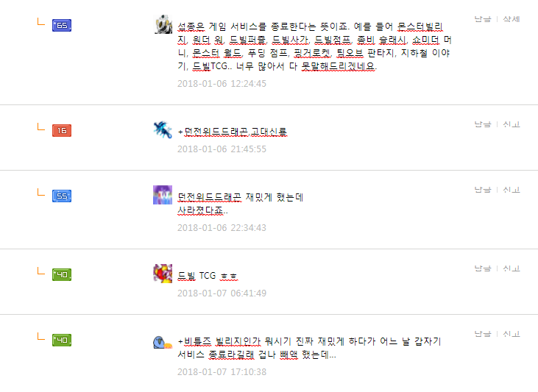This screenshot has height=392, width=538.
Task: Report the 드빌 TCG comment
Action: (512, 268)
